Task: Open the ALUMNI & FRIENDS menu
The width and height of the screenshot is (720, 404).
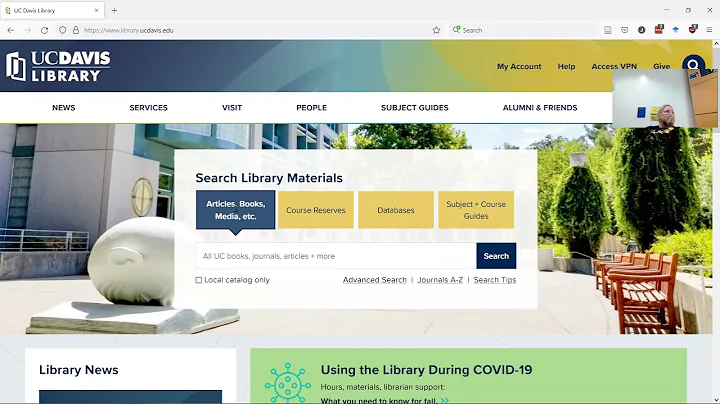Action: (540, 108)
